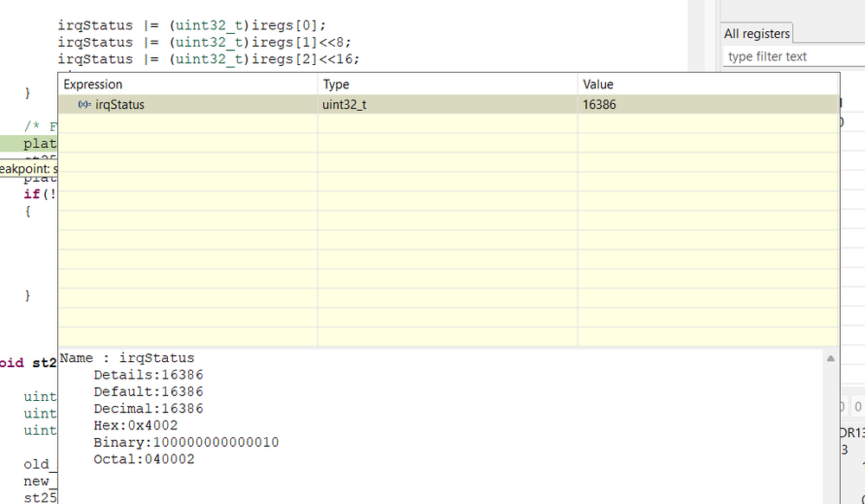The height and width of the screenshot is (504, 865).
Task: Click code line with iregs[2]<<16
Action: click(209, 59)
